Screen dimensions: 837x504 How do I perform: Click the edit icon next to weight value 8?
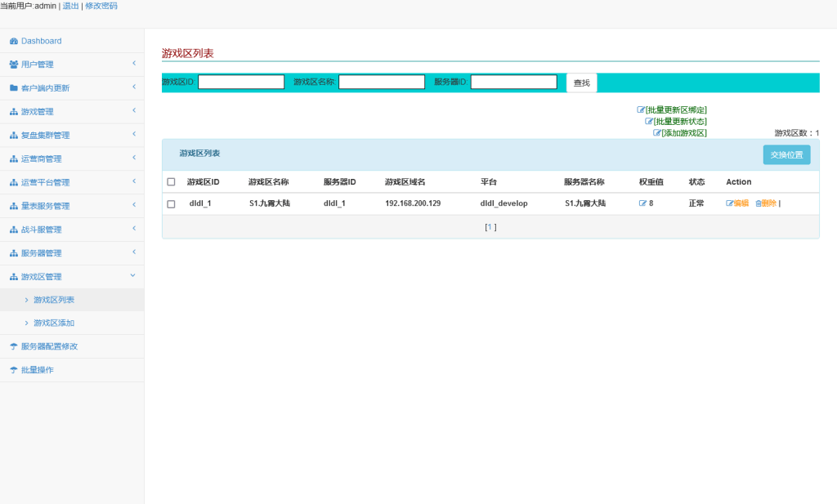pyautogui.click(x=641, y=203)
